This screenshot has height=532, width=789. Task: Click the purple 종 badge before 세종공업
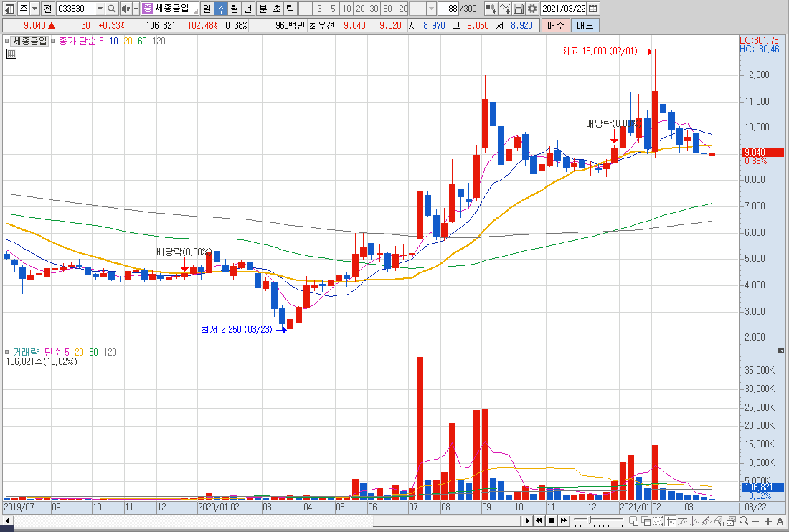[147, 9]
